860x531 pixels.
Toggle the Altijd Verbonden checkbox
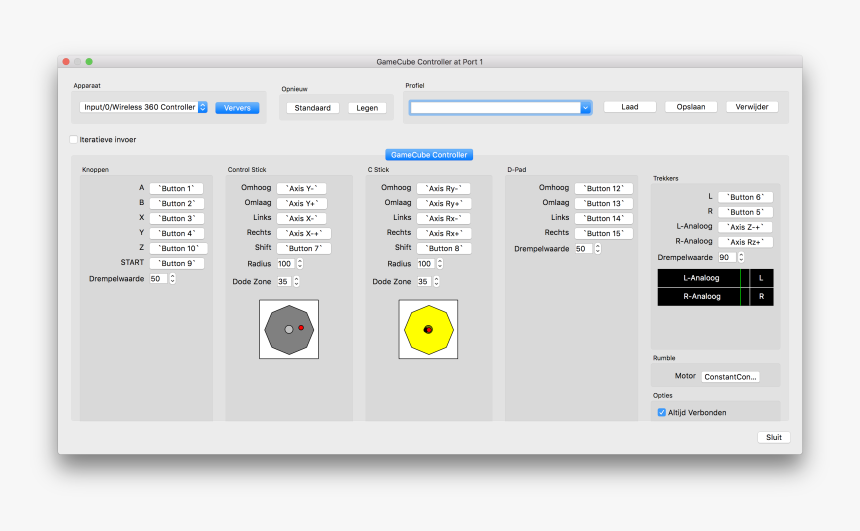pyautogui.click(x=661, y=412)
